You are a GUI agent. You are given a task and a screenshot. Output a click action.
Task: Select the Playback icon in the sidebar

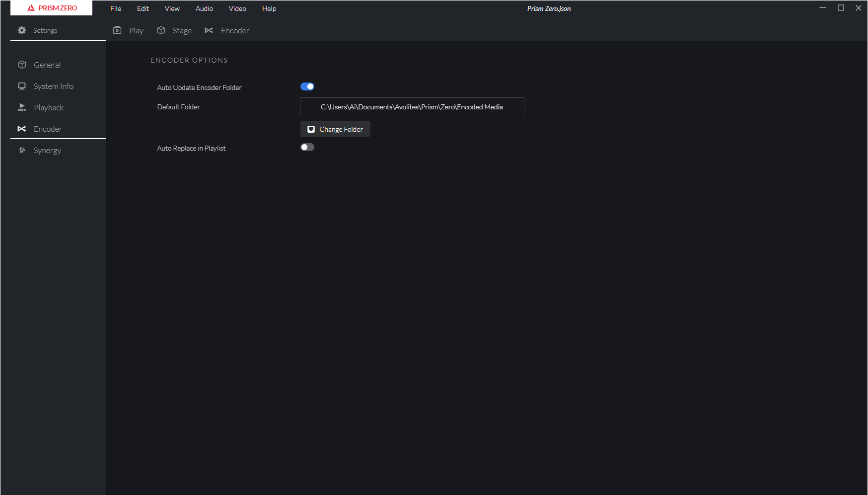(22, 107)
